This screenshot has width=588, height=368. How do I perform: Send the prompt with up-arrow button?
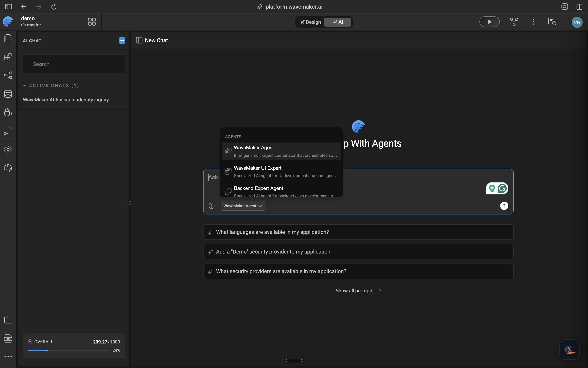(x=504, y=206)
